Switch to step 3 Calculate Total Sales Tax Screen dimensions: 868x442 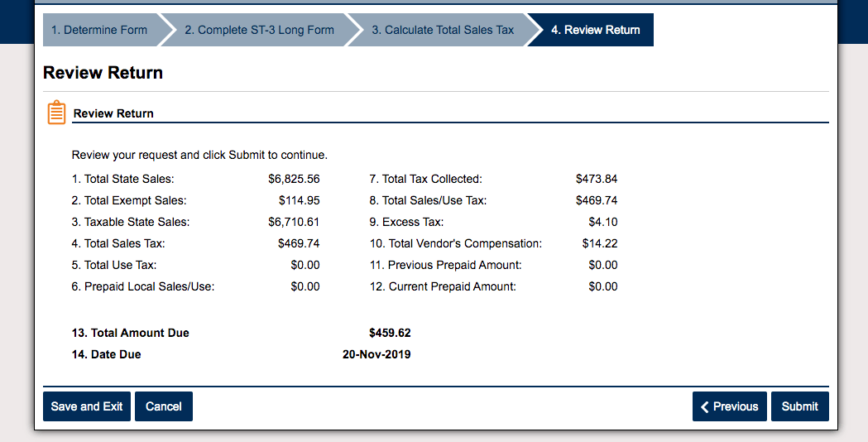[x=443, y=30]
